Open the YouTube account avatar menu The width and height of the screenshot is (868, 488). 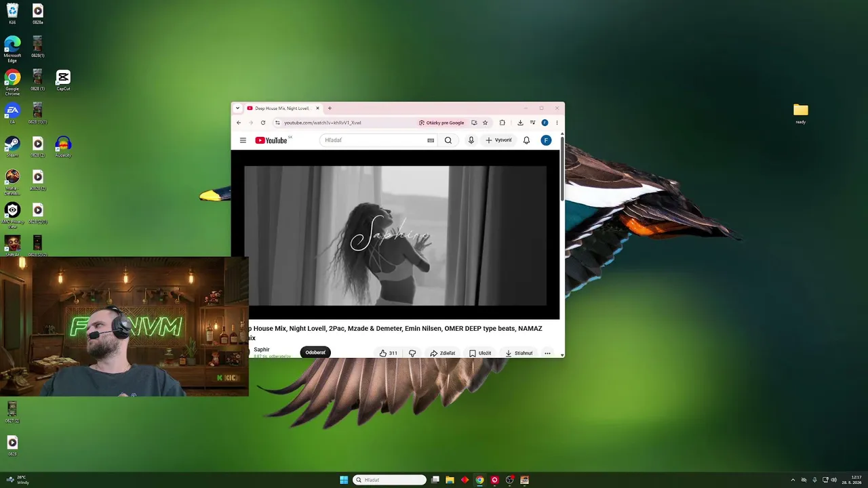coord(546,140)
